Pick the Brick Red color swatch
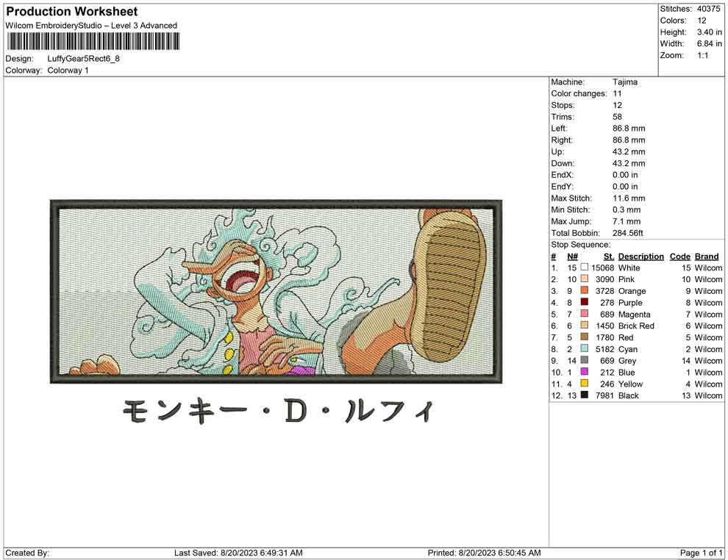This screenshot has width=728, height=560. pyautogui.click(x=584, y=326)
